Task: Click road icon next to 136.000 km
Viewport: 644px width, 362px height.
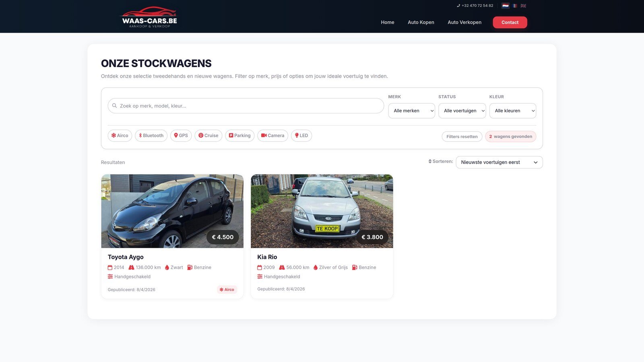Action: [x=131, y=267]
